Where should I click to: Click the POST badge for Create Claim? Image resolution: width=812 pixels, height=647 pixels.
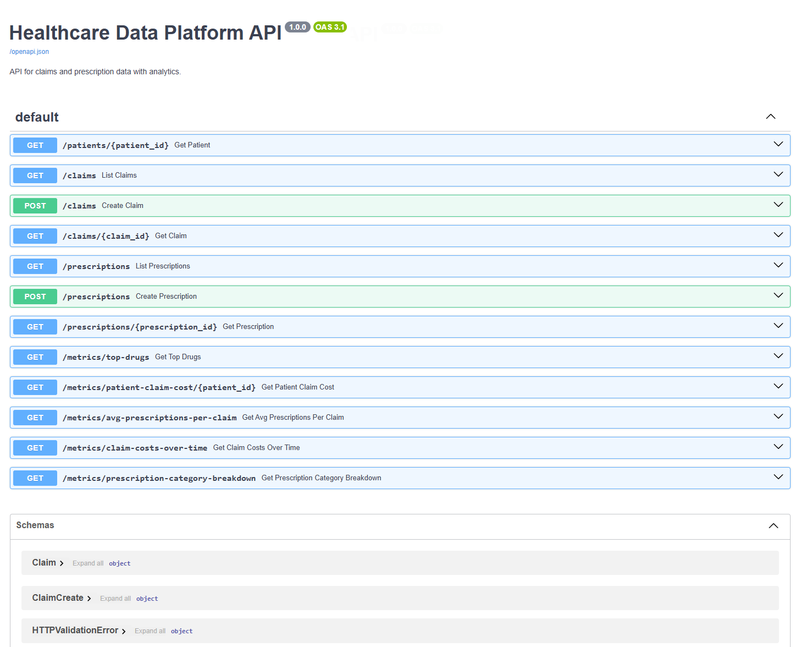tap(35, 206)
